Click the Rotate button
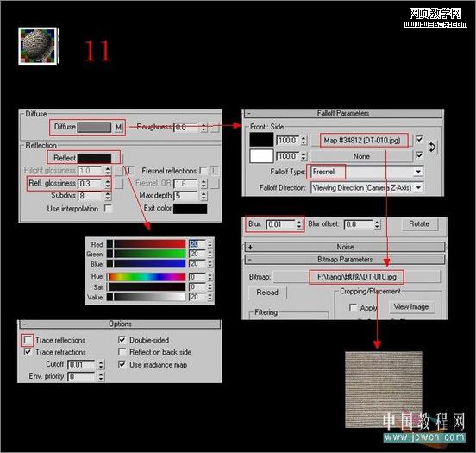The width and height of the screenshot is (476, 453). [x=419, y=224]
